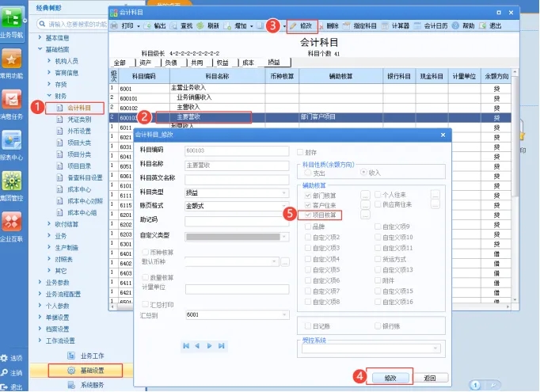Select the 支出 radio button

pyautogui.click(x=307, y=172)
